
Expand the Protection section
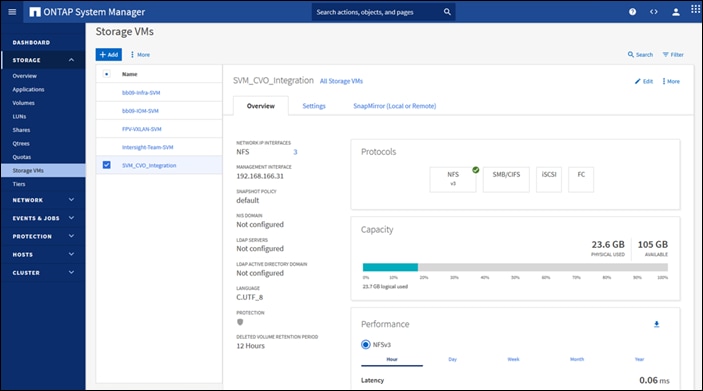click(x=71, y=236)
